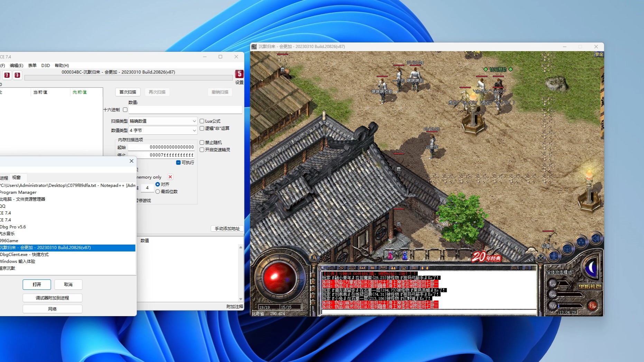
Task: Open the 编辑(E) menu in CE
Action: [x=16, y=65]
